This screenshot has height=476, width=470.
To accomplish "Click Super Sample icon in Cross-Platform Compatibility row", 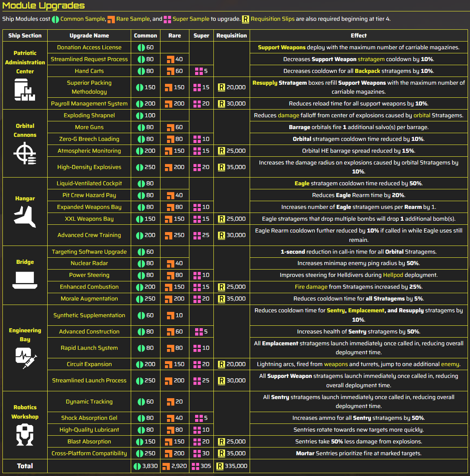I will [197, 454].
